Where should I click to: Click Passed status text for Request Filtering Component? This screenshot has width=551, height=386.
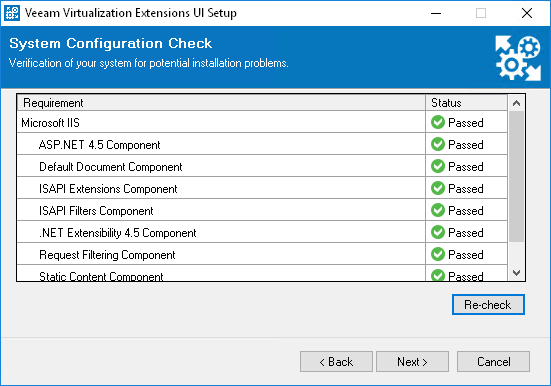click(466, 255)
